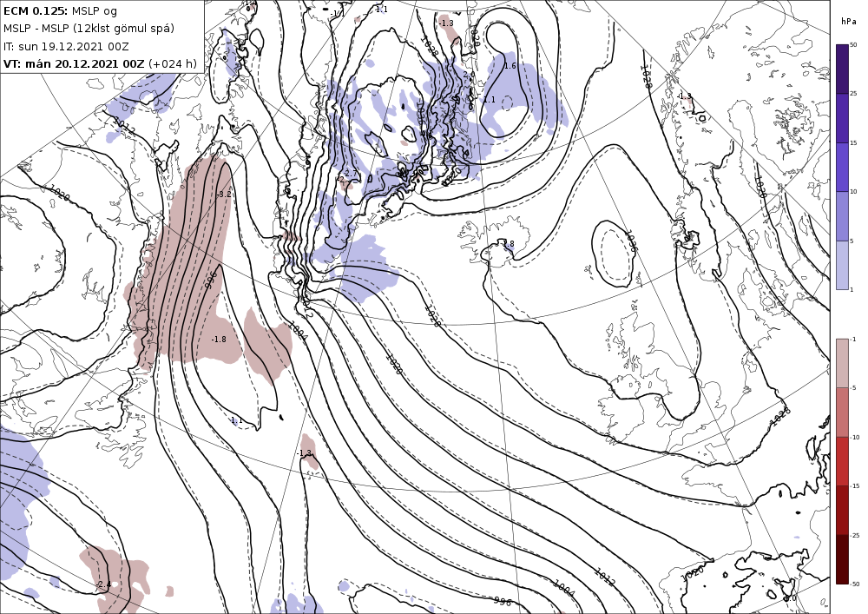Pick the lightest lavender 1–5 legend segment

pyautogui.click(x=842, y=265)
